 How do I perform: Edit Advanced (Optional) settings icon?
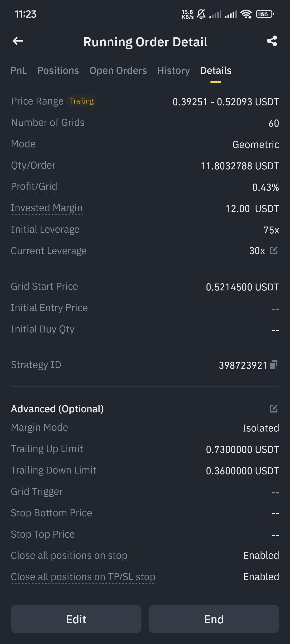tap(274, 408)
